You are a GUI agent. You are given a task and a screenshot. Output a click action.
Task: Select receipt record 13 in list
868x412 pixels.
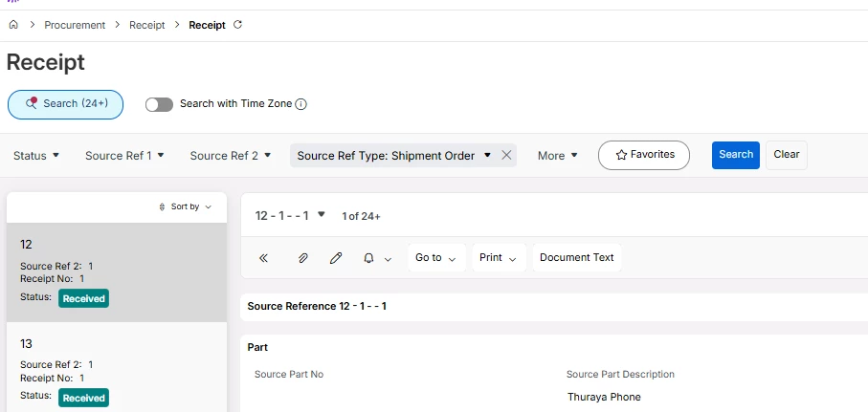pos(116,368)
